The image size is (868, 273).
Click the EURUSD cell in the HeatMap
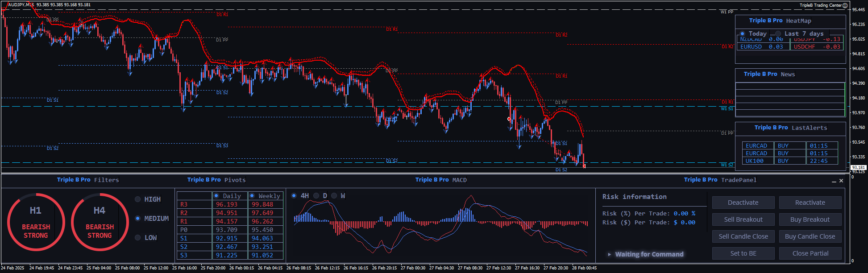(751, 47)
